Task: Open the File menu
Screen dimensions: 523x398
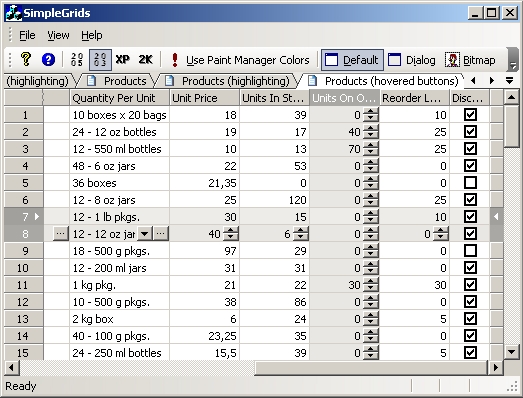Action: (27, 35)
